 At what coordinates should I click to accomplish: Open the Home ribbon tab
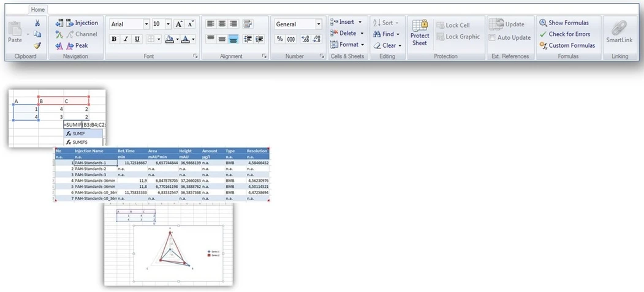(38, 9)
